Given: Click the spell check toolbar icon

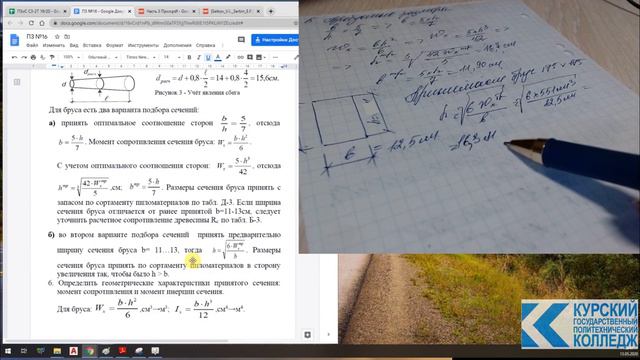Looking at the screenshot, I should pyautogui.click(x=42, y=58).
